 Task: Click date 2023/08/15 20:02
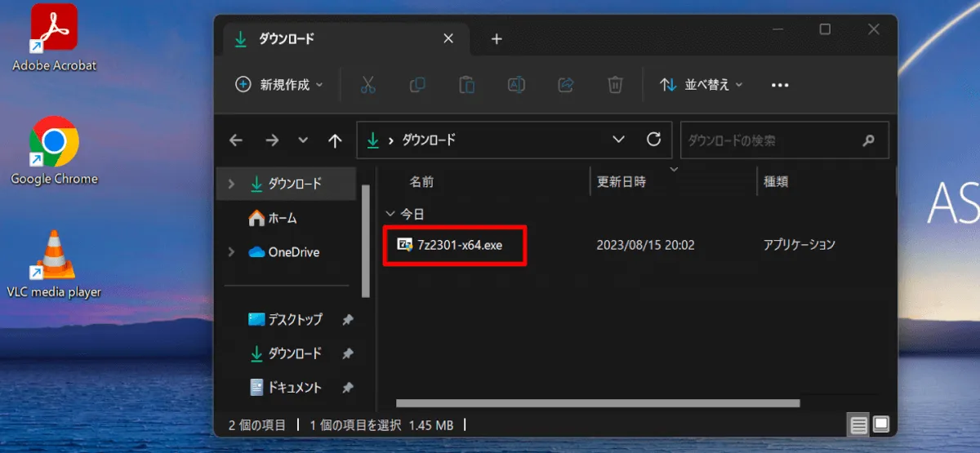(645, 245)
